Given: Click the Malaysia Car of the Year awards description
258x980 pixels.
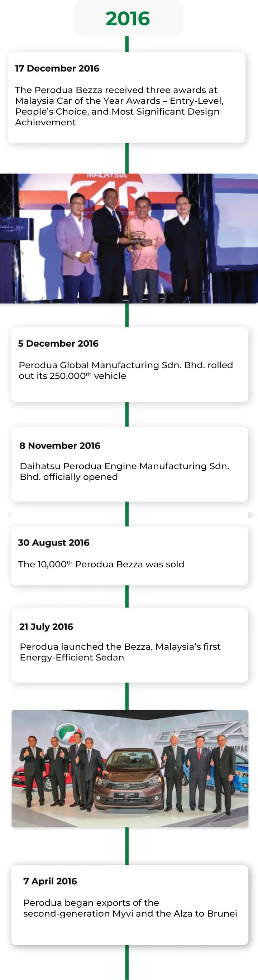Looking at the screenshot, I should tap(119, 106).
